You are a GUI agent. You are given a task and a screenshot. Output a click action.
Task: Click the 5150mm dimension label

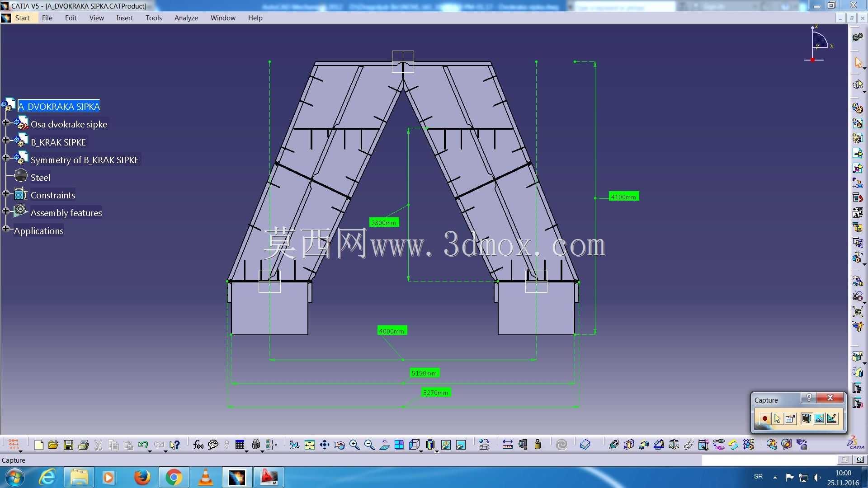(424, 373)
